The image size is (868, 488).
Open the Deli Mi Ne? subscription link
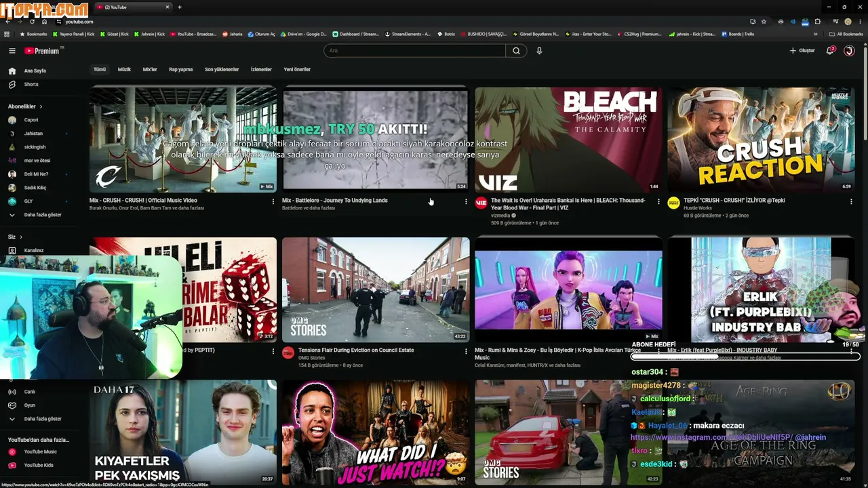pyautogui.click(x=37, y=174)
